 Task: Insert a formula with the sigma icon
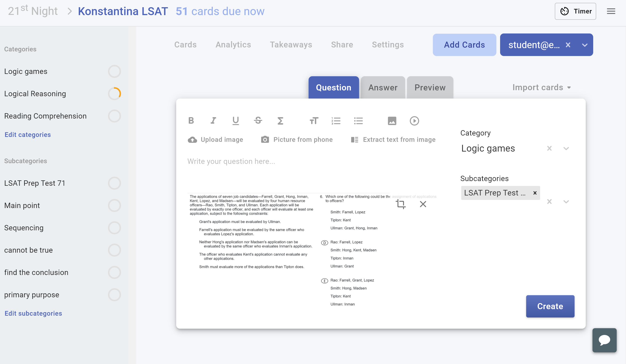280,121
